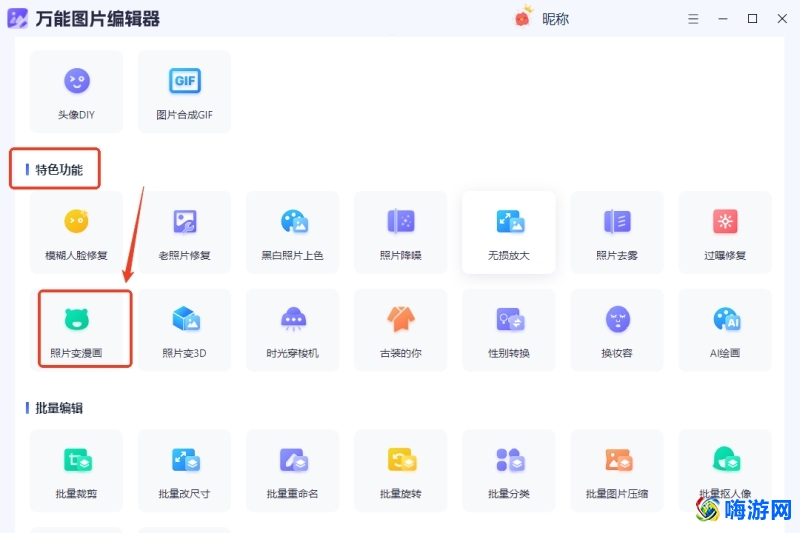This screenshot has width=800, height=533.
Task: Launch 模糊人脸修复 face repair
Action: tap(76, 233)
